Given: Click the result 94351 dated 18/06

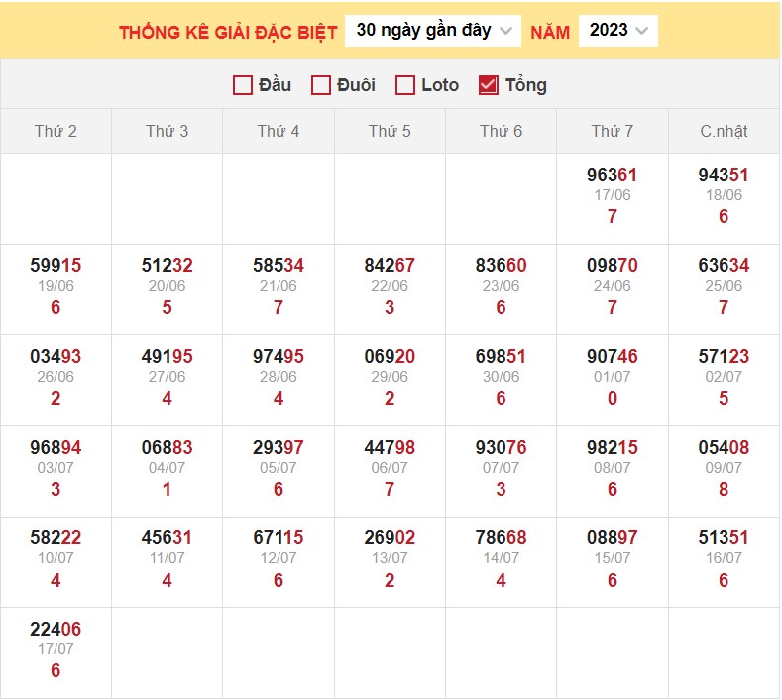Looking at the screenshot, I should (724, 175).
